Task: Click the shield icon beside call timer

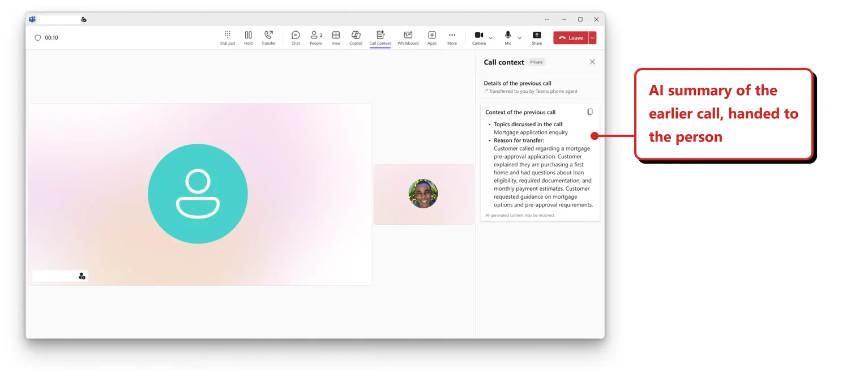Action: click(x=38, y=38)
